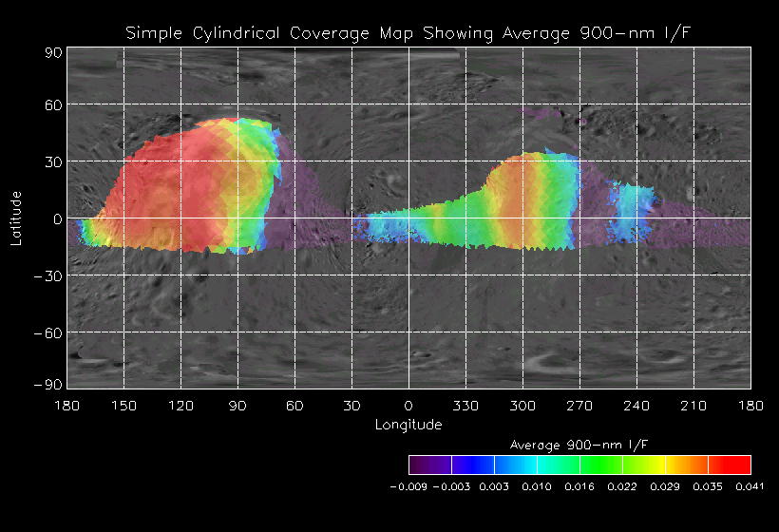Image resolution: width=779 pixels, height=532 pixels.
Task: Click the 'Average 900-nm I/F' colorbar title
Action: click(579, 445)
